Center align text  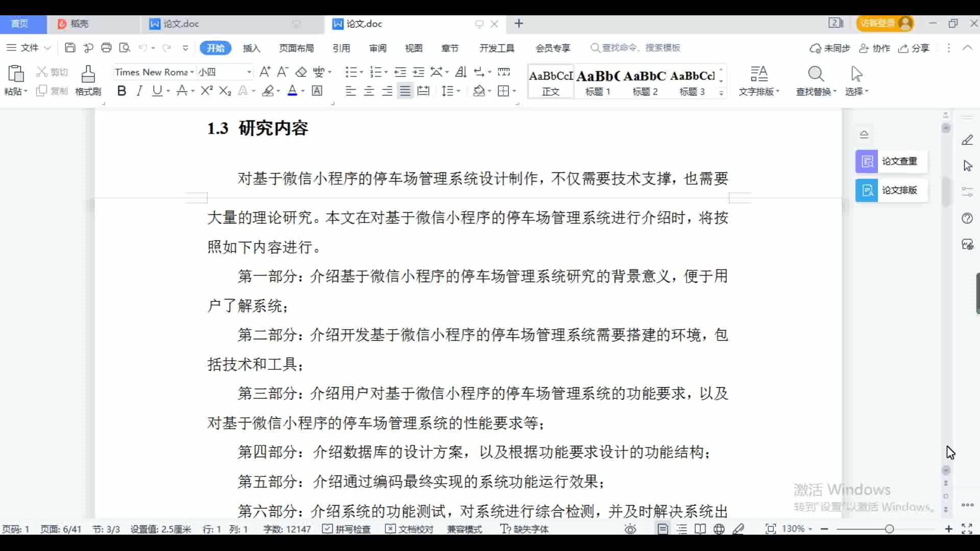click(x=369, y=91)
